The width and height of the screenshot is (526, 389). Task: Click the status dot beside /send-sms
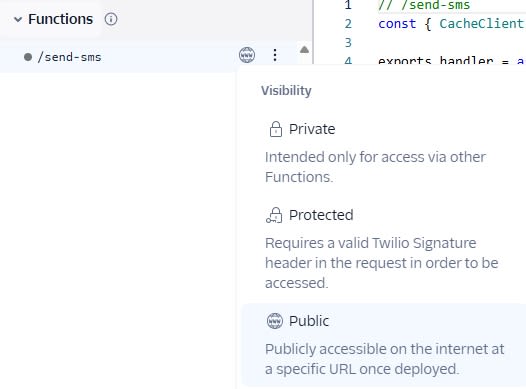click(x=28, y=57)
